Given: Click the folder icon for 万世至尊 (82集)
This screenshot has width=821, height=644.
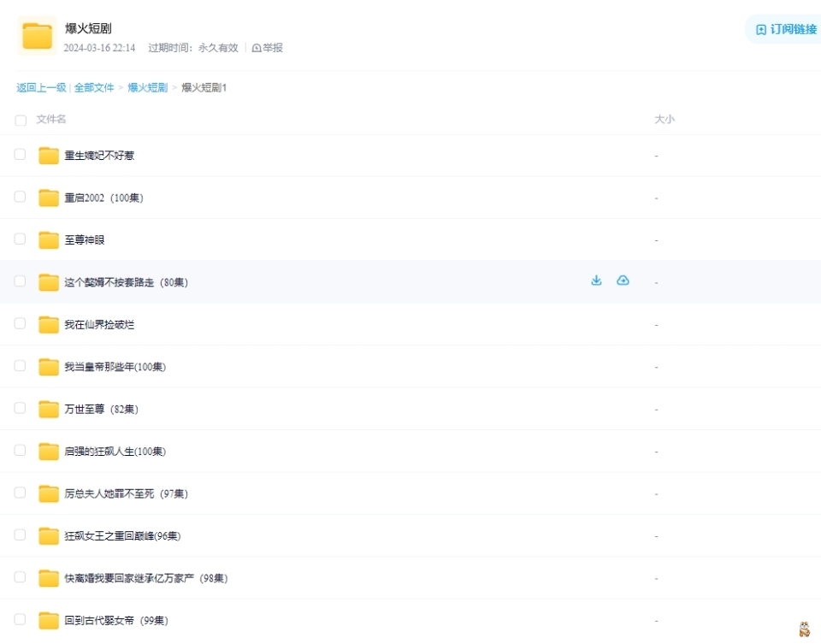Looking at the screenshot, I should pos(49,410).
